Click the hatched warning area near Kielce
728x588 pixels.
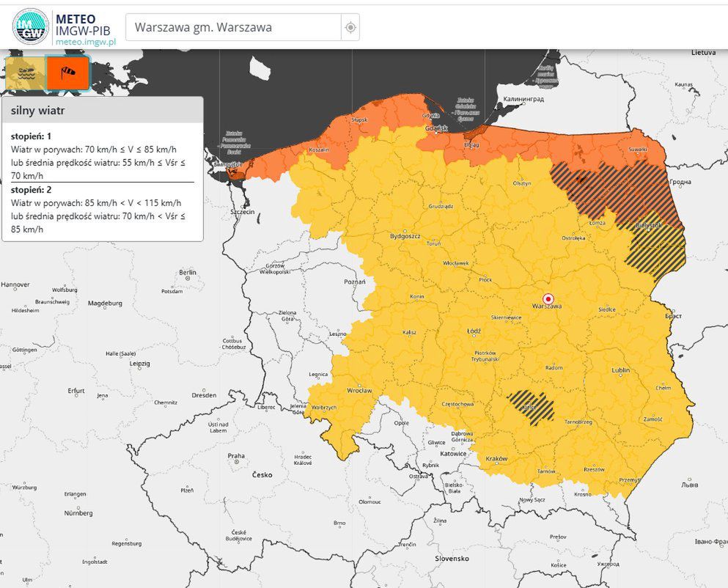pyautogui.click(x=531, y=407)
